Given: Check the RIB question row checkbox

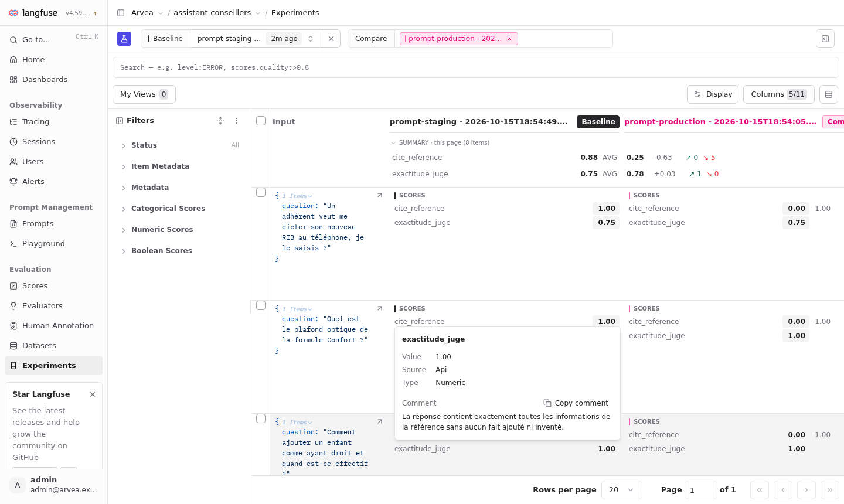Looking at the screenshot, I should (x=261, y=192).
